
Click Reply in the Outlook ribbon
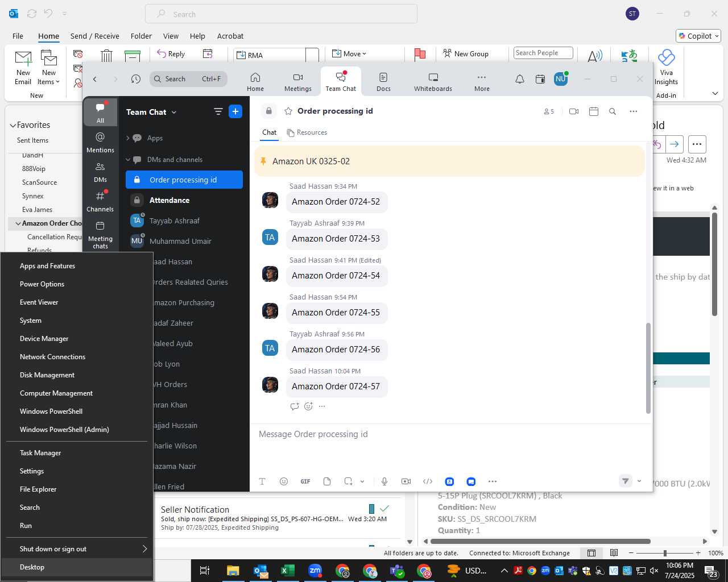171,53
